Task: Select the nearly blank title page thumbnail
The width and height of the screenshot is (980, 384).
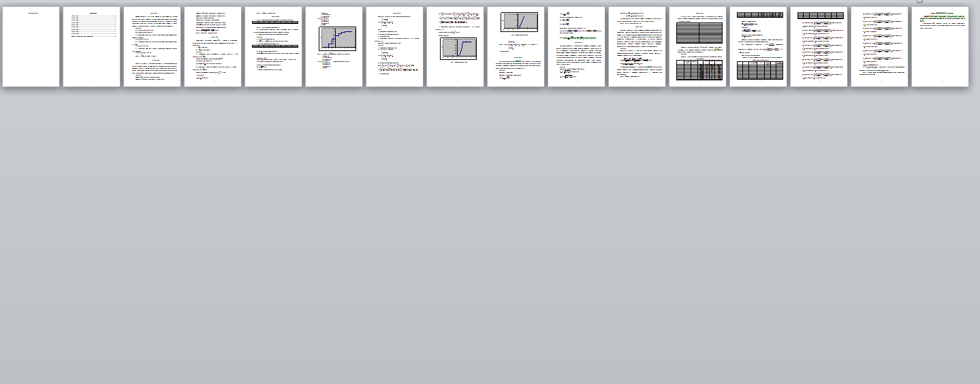Action: pos(31,47)
